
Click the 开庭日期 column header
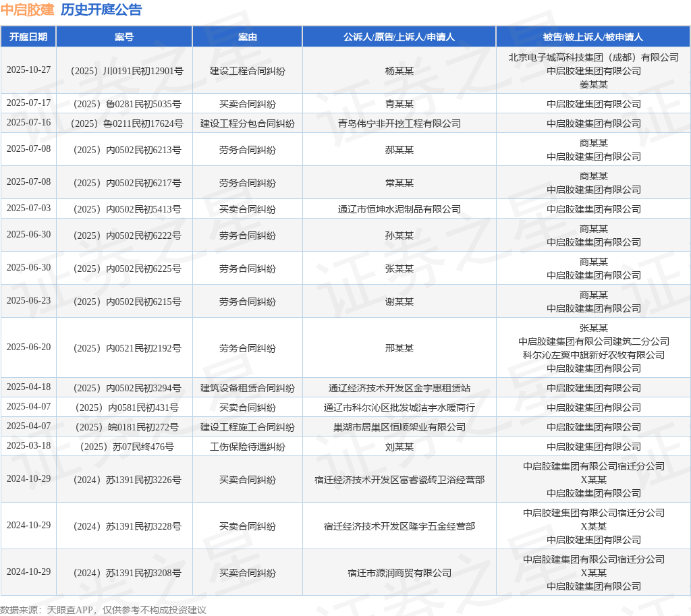[28, 37]
